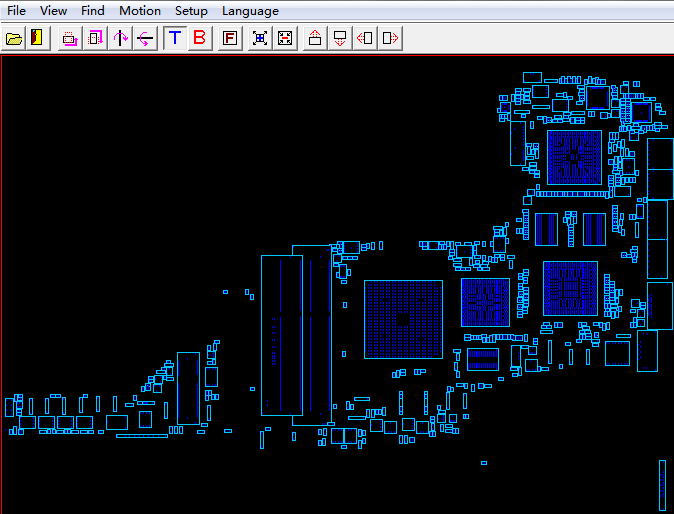This screenshot has height=514, width=674.
Task: Click the zoom in expand arrows icon
Action: pos(260,38)
